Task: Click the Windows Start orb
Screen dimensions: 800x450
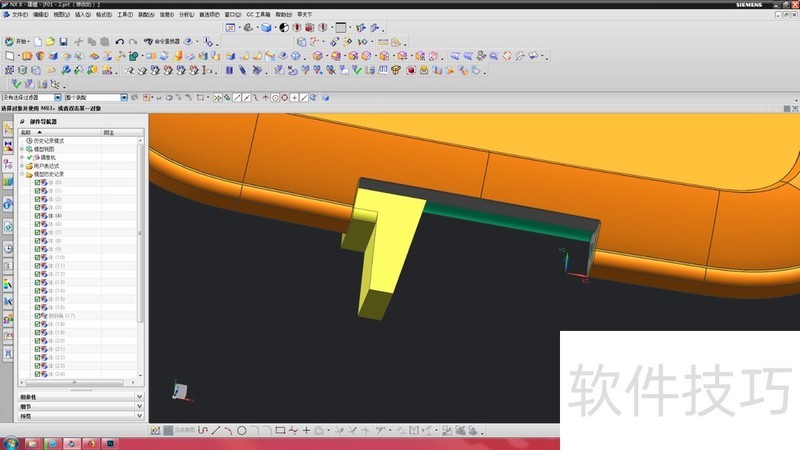Action: tap(11, 441)
